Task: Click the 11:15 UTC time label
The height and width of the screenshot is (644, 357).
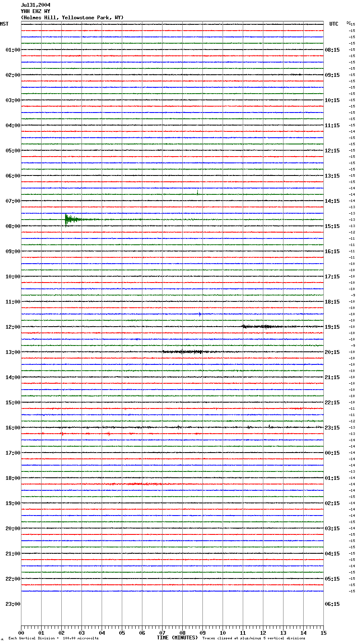Action: pyautogui.click(x=332, y=126)
